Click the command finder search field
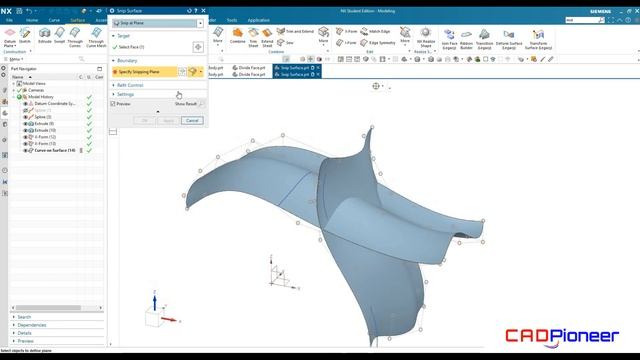The width and height of the screenshot is (640, 360). [x=582, y=20]
